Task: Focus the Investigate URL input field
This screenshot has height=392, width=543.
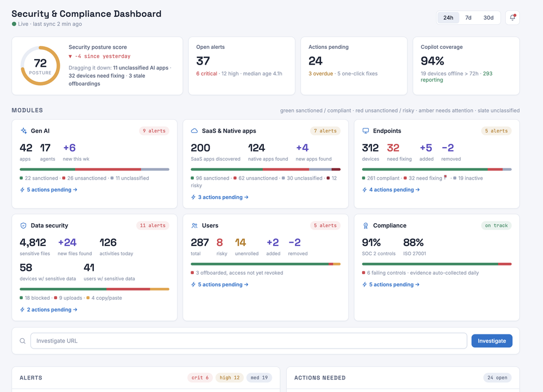Action: point(249,341)
